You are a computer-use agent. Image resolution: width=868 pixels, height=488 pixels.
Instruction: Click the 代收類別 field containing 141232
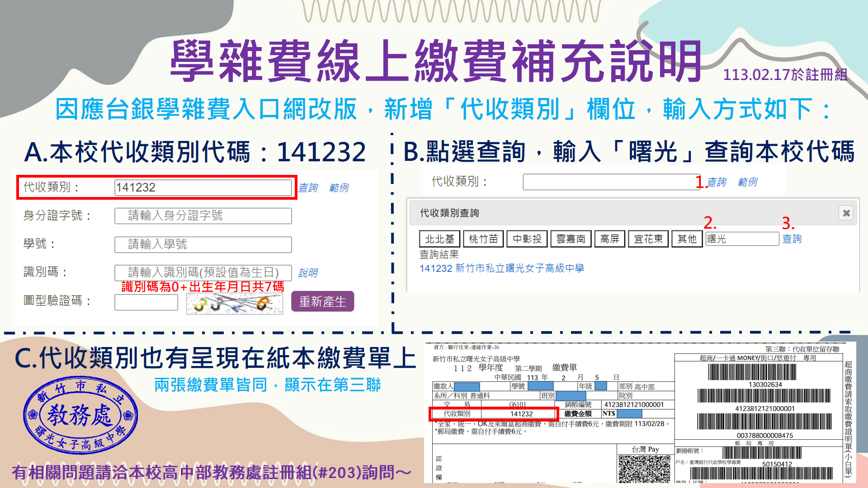click(x=203, y=188)
